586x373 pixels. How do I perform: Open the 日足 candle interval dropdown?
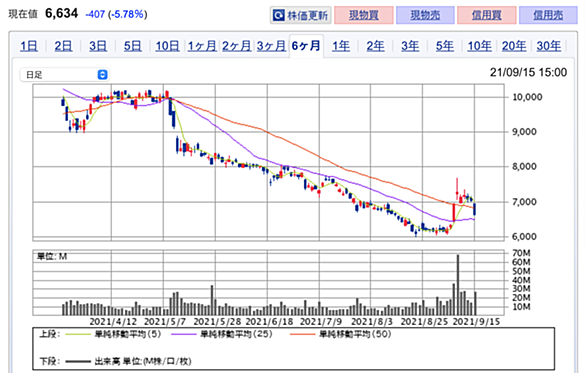64,75
